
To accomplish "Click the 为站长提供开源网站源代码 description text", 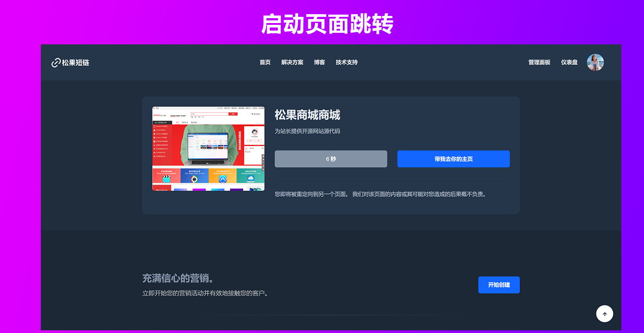I will pyautogui.click(x=307, y=131).
